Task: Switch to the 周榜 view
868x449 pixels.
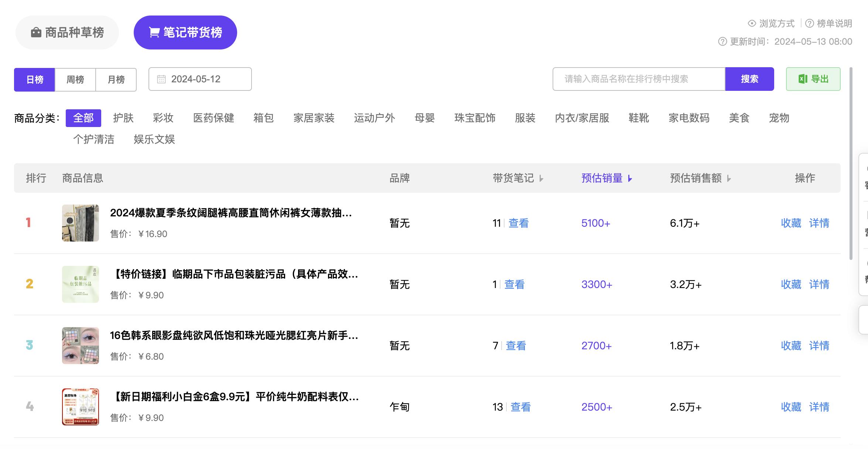Action: 75,79
